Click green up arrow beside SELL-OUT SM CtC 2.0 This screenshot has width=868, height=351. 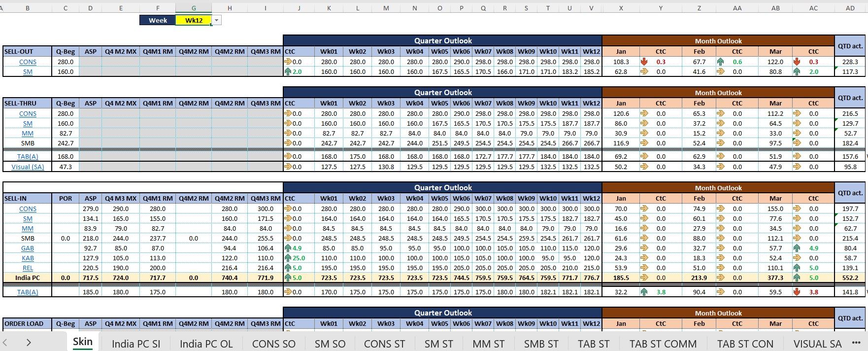288,72
